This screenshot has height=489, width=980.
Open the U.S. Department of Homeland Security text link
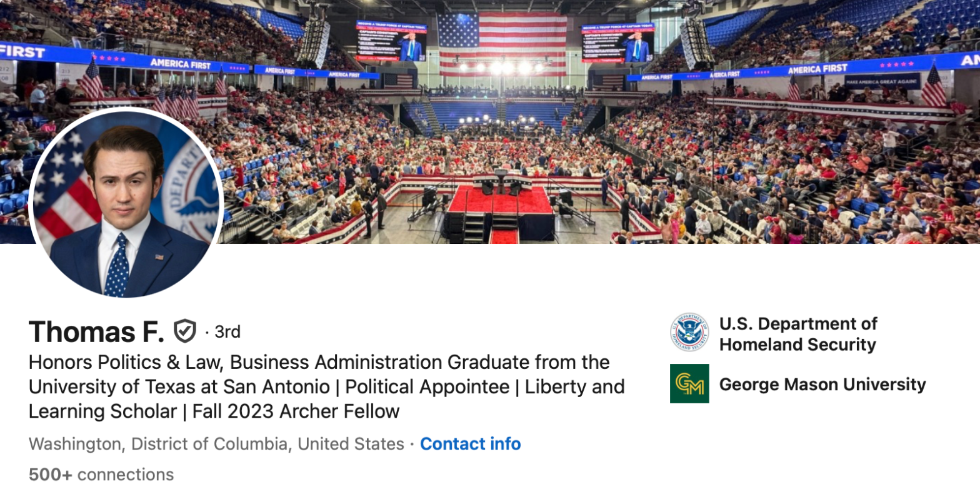[x=798, y=334]
